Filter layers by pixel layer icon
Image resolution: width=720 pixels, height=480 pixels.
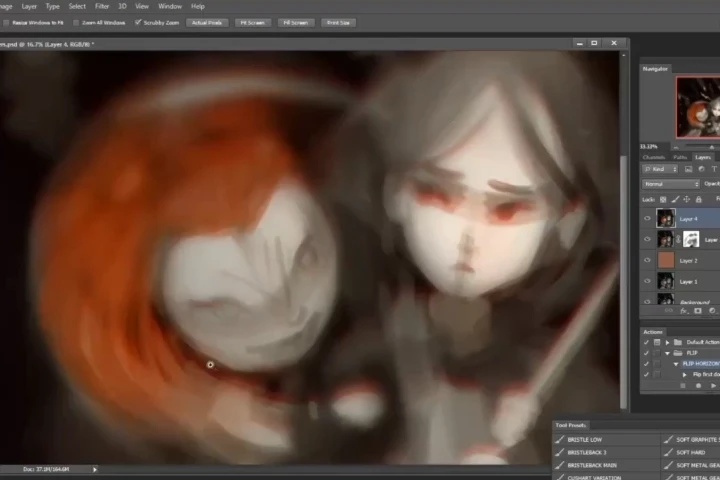[688, 169]
